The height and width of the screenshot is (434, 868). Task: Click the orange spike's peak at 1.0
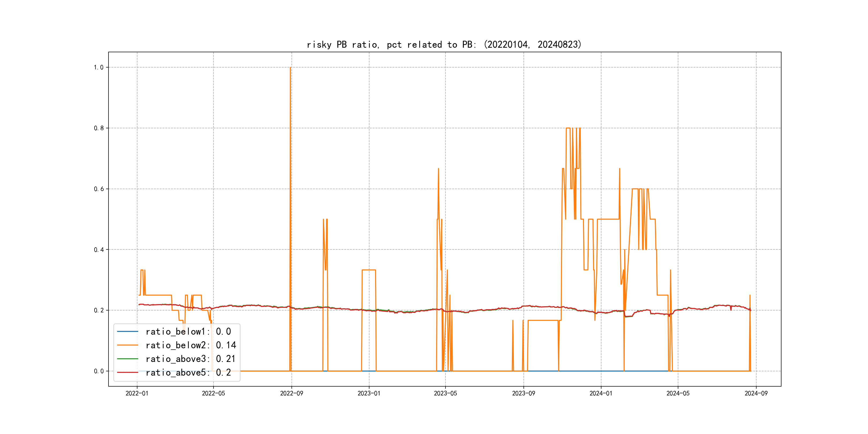(x=290, y=68)
